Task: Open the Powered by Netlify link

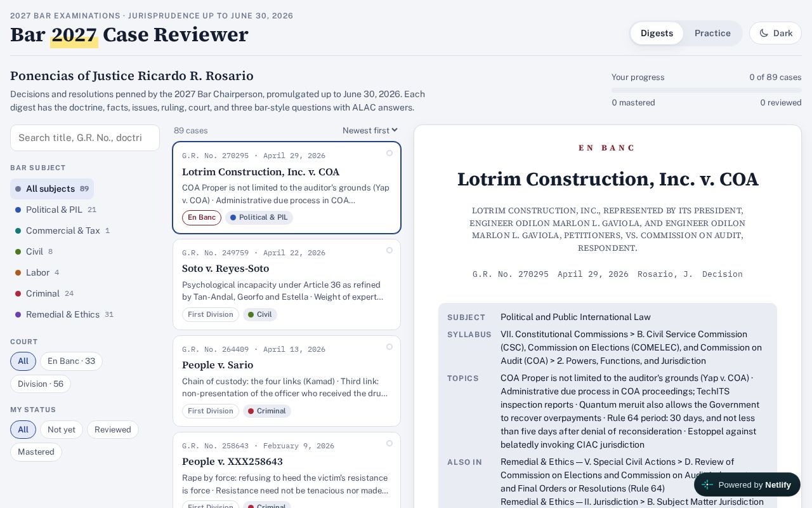Action: (x=747, y=485)
